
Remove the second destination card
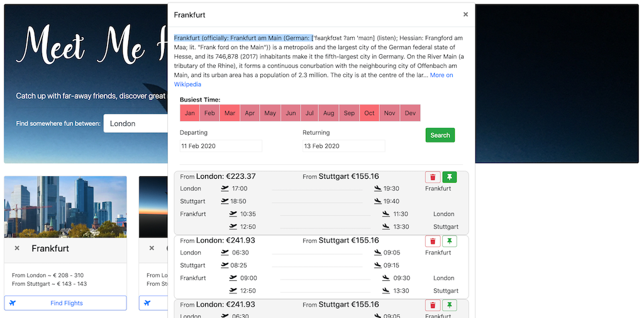point(152,248)
